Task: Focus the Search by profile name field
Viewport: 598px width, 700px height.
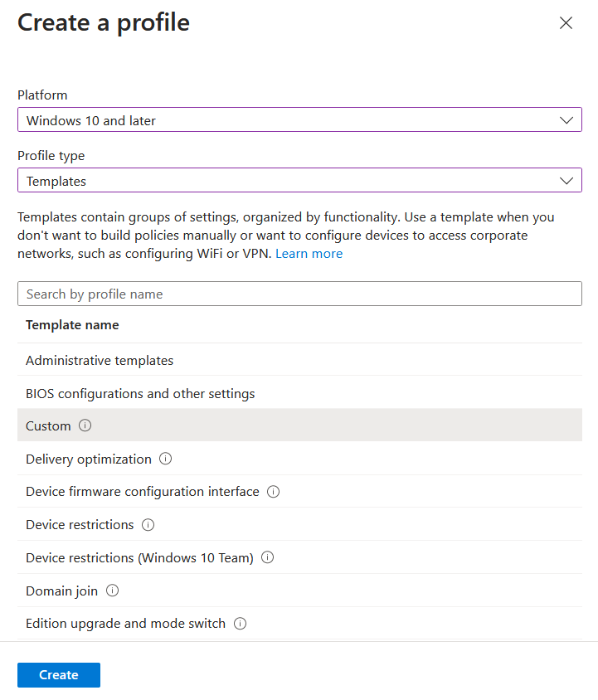Action: [x=299, y=294]
